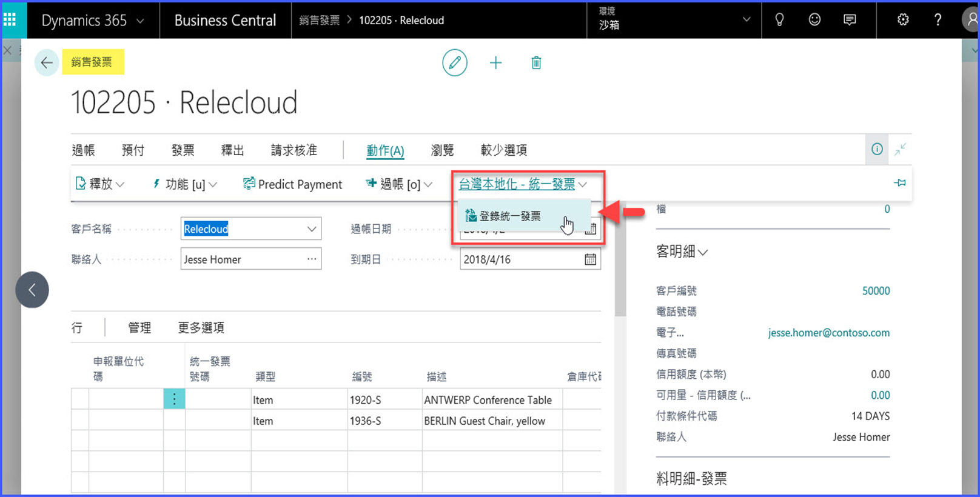The image size is (980, 497).
Task: Open the 過帳 [o] dropdown menu
Action: point(399,184)
